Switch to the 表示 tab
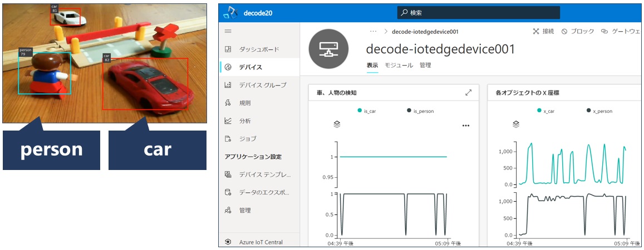This screenshot has width=644, height=250. coord(372,65)
